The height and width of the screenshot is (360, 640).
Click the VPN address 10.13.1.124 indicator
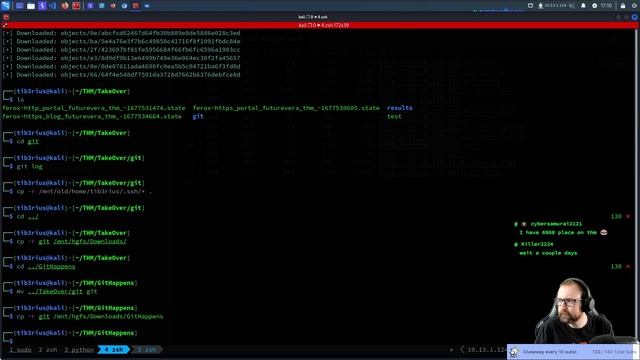(x=552, y=6)
